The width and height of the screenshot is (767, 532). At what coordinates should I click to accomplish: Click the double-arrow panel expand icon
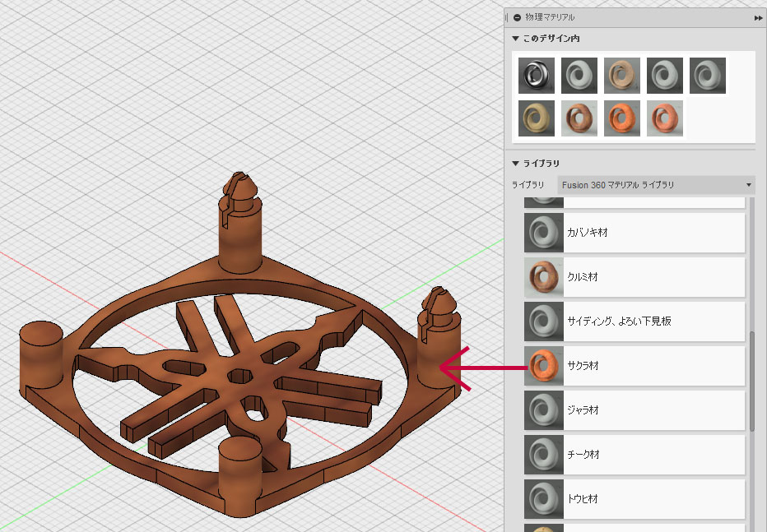coord(758,17)
